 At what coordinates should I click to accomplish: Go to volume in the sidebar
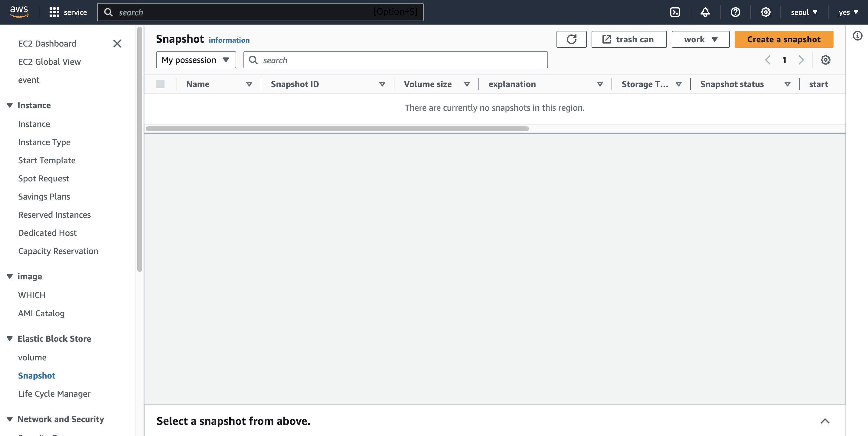(32, 357)
